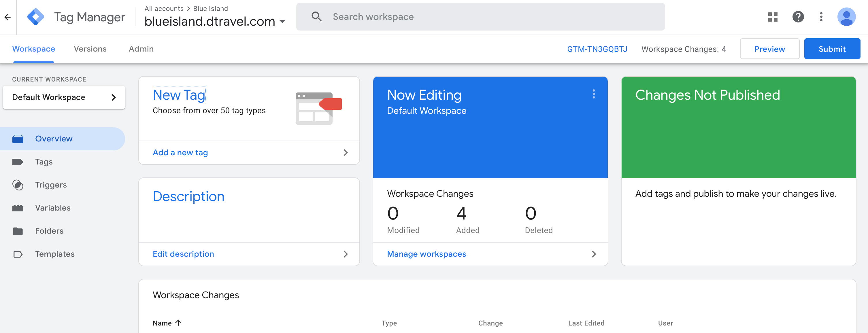Image resolution: width=868 pixels, height=333 pixels.
Task: Click in the Search workspace field
Action: point(480,16)
